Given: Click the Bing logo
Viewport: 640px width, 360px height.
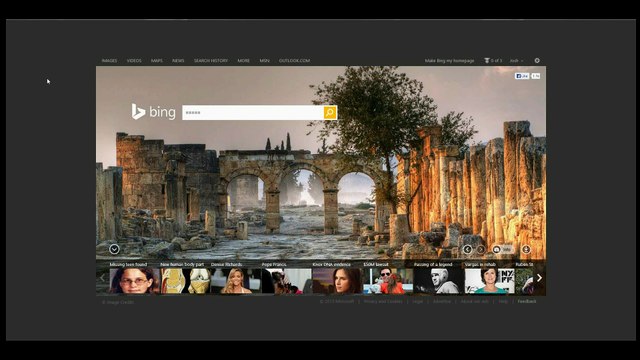Looking at the screenshot, I should coord(153,112).
